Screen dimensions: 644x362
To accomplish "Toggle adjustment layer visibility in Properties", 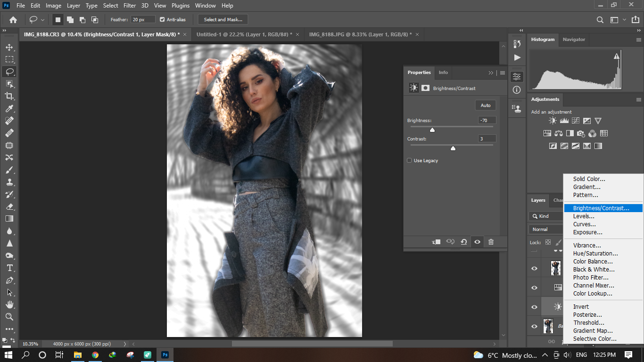I will pos(478,242).
